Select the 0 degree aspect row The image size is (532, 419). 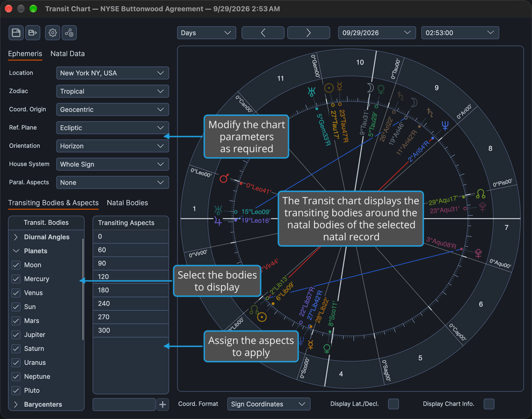(x=131, y=237)
